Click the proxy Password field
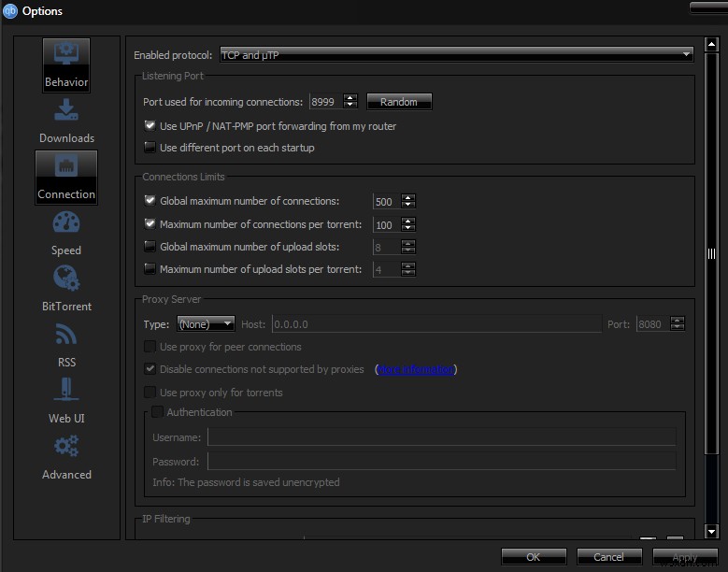Image resolution: width=728 pixels, height=572 pixels. click(x=441, y=461)
